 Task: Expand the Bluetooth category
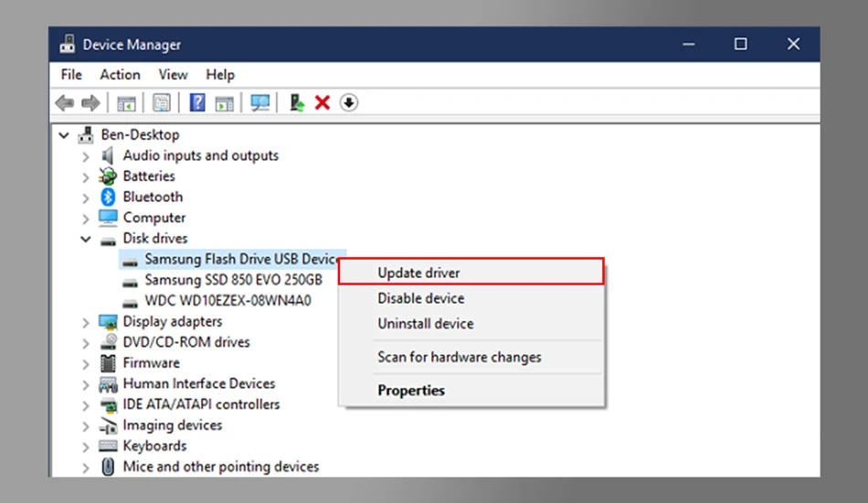click(x=86, y=198)
